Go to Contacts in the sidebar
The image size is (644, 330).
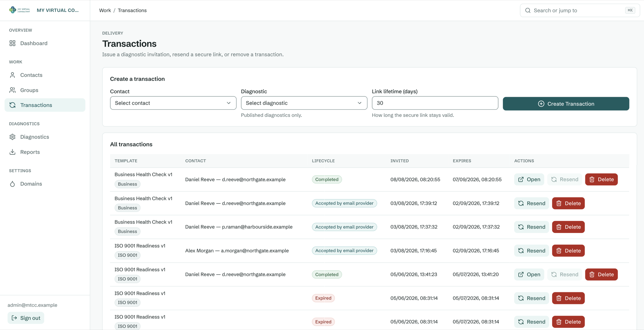tap(45, 75)
